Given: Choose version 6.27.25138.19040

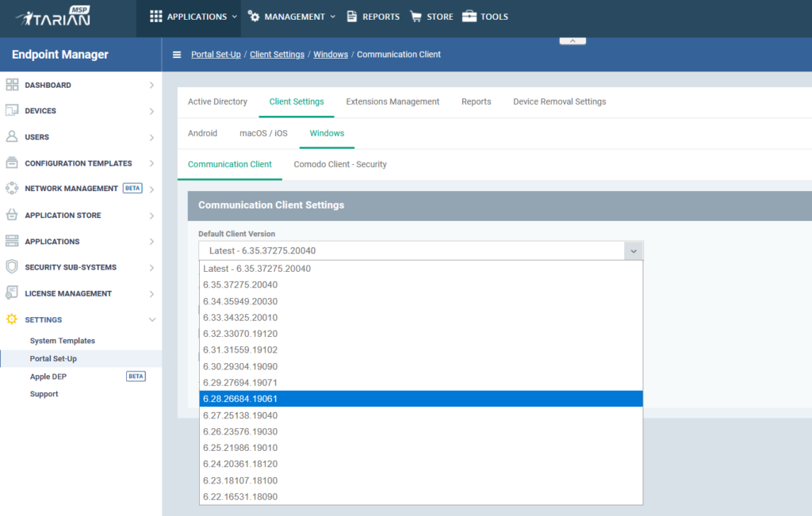Looking at the screenshot, I should click(x=421, y=415).
